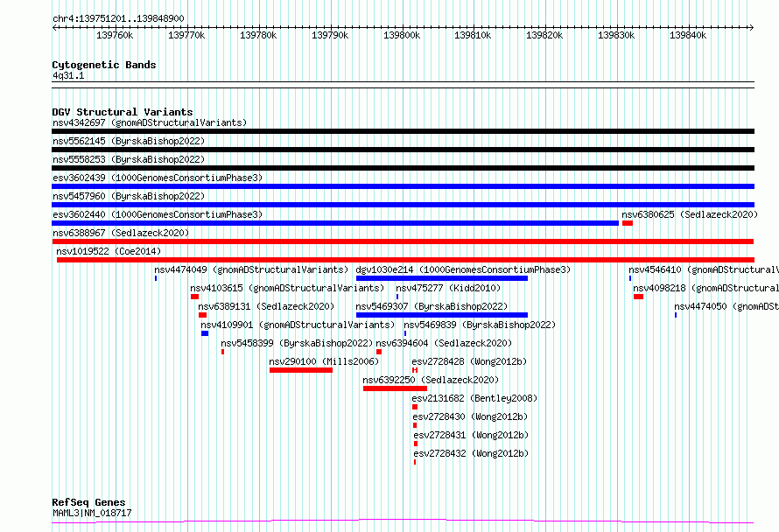Click the nsv4342697 gnomAD variant label
Viewport: 779px width, 532px height.
click(x=150, y=122)
